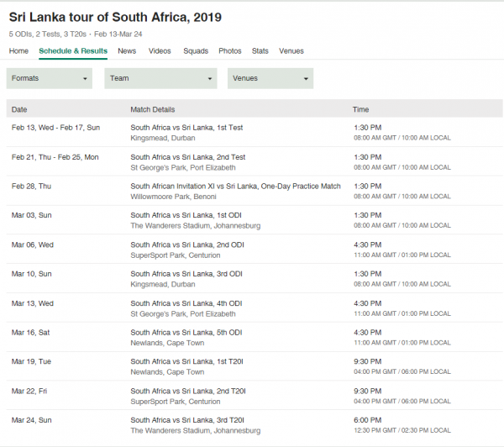Click '5 ODIs, 2 Tests, 3 T20s' summary text
The image size is (504, 447).
point(48,34)
